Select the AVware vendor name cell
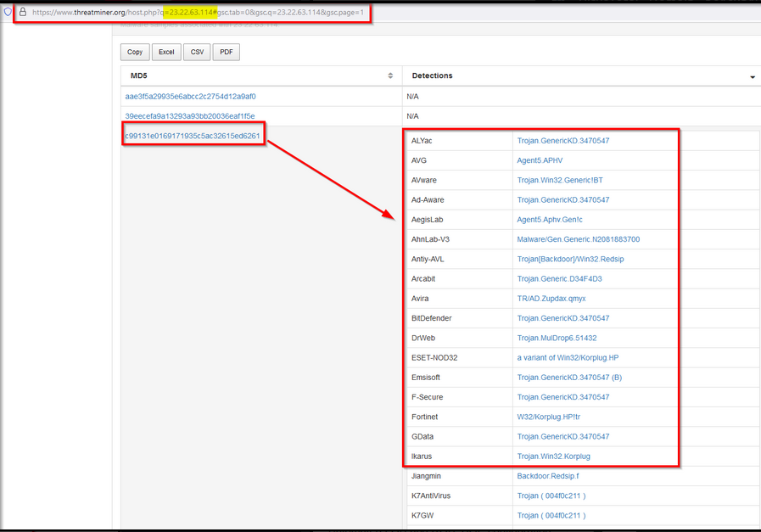 click(460, 180)
